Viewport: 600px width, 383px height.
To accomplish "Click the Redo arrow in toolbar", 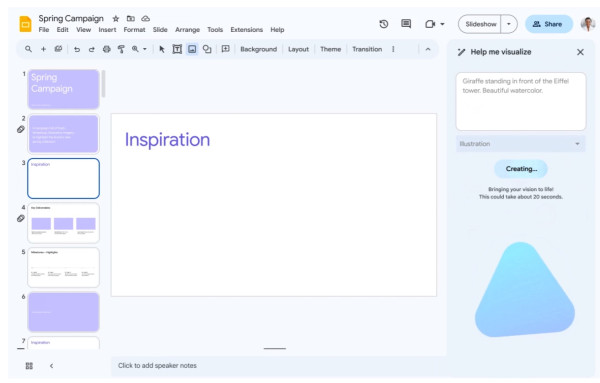I will [91, 49].
